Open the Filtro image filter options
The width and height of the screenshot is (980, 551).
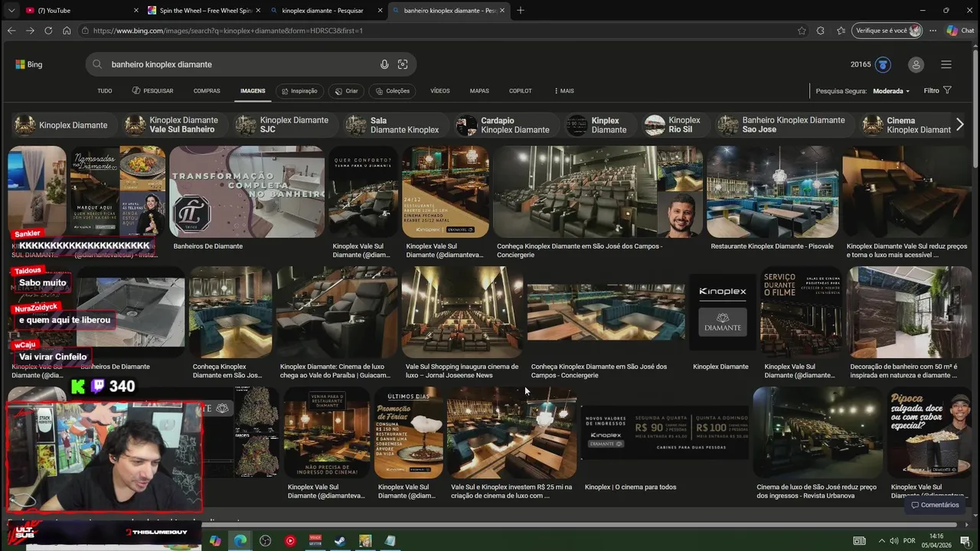(937, 90)
